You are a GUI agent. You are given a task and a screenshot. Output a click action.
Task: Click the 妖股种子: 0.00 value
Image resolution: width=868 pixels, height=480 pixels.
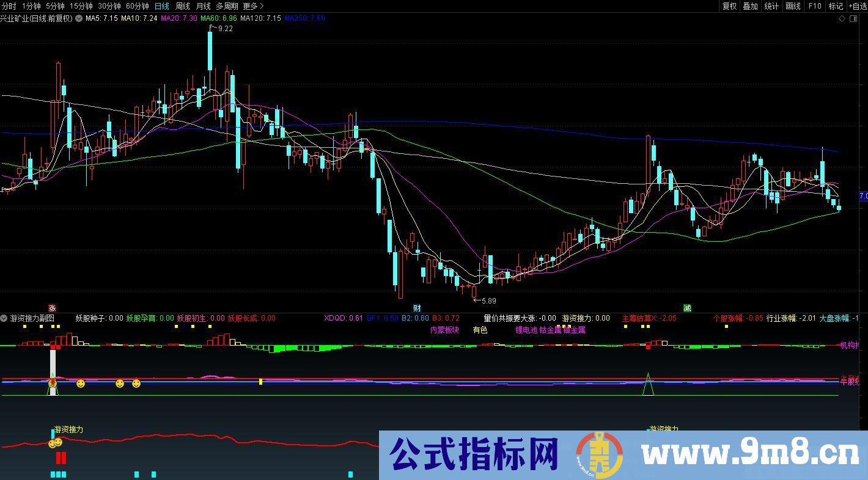(99, 318)
